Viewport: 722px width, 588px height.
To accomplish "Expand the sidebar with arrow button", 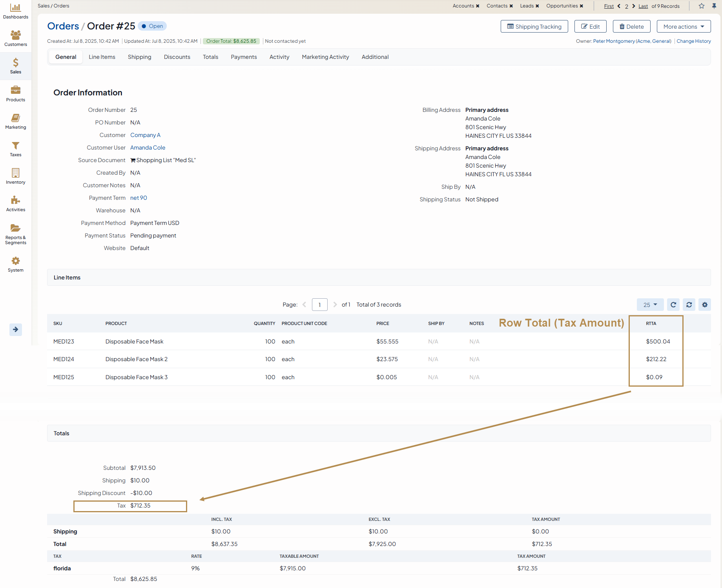I will click(16, 329).
